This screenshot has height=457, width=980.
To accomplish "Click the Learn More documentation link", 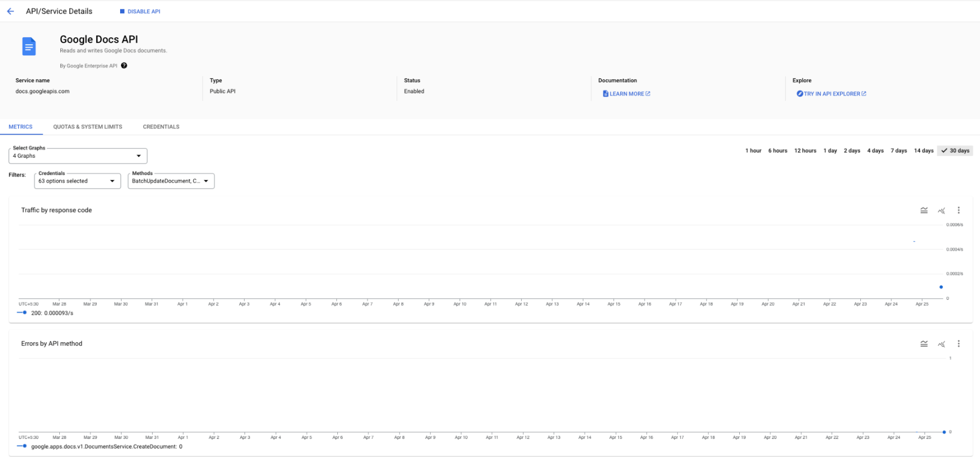I will point(627,93).
